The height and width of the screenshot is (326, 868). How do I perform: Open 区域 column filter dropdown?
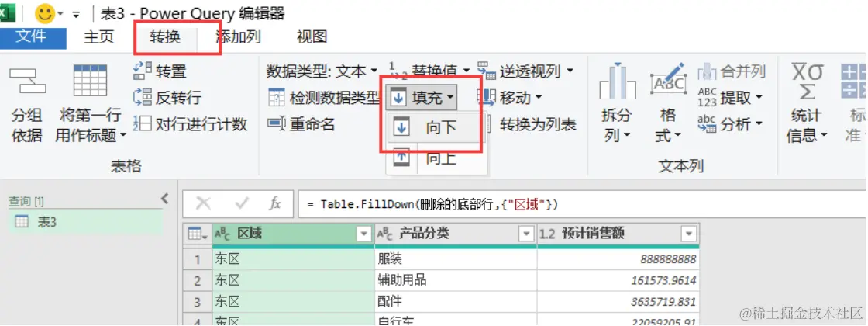pos(364,234)
